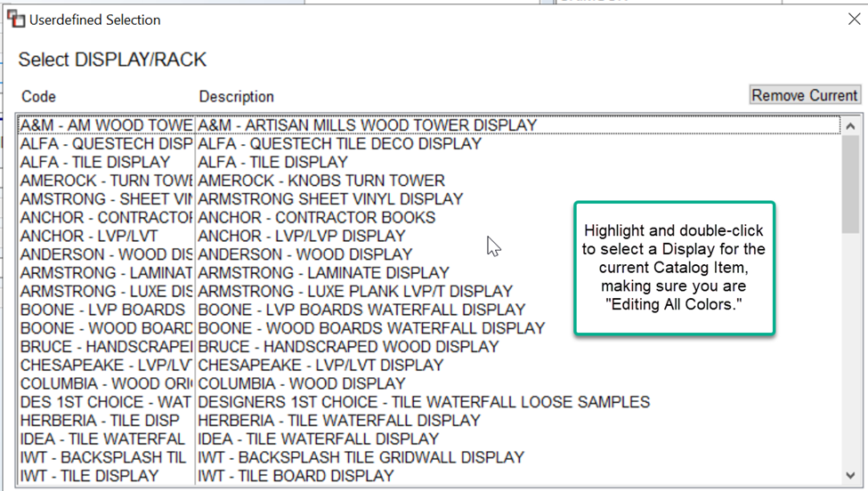Select ANDERSON - WOOD DISPLAY description
The height and width of the screenshot is (491, 868).
tap(305, 254)
